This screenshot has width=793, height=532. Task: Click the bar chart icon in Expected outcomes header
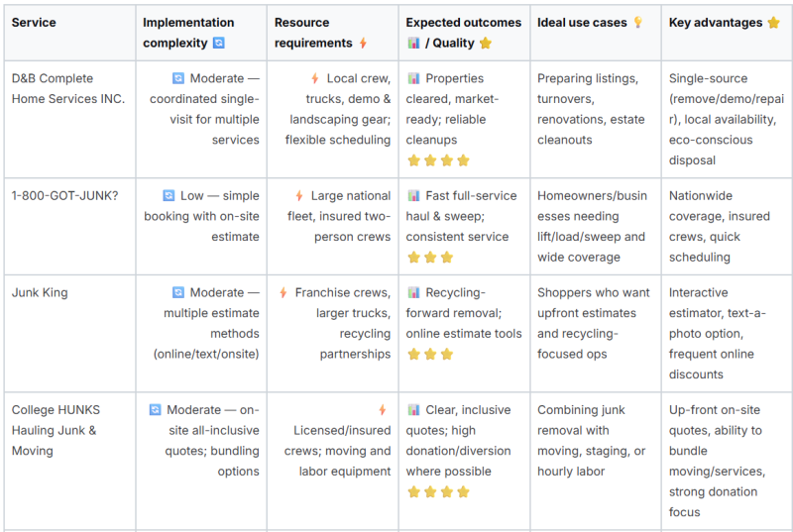click(x=413, y=43)
